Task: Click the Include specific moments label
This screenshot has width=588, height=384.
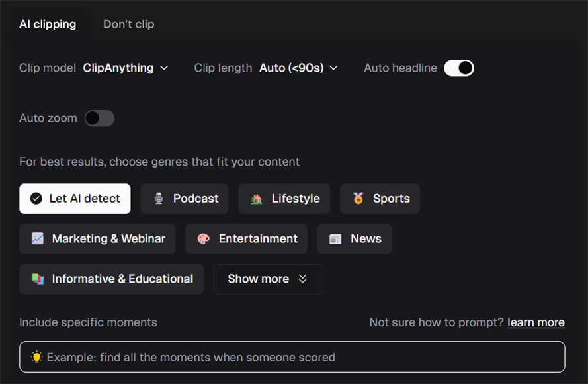Action: coord(88,322)
